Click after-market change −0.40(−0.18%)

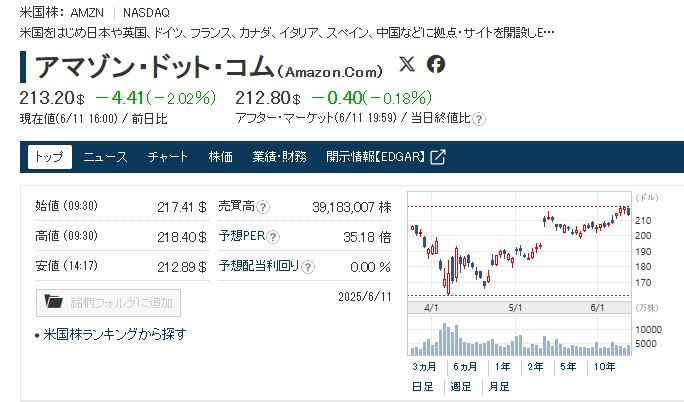click(x=371, y=98)
